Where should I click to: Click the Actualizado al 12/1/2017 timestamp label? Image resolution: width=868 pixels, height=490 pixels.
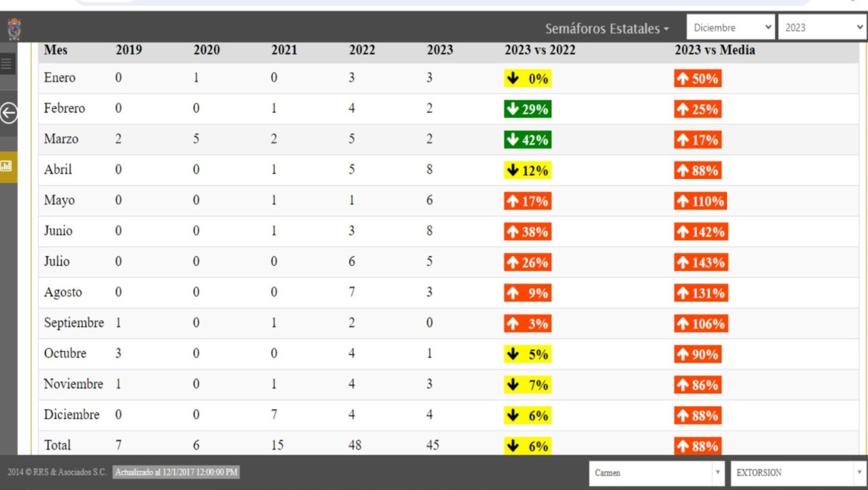pos(176,472)
